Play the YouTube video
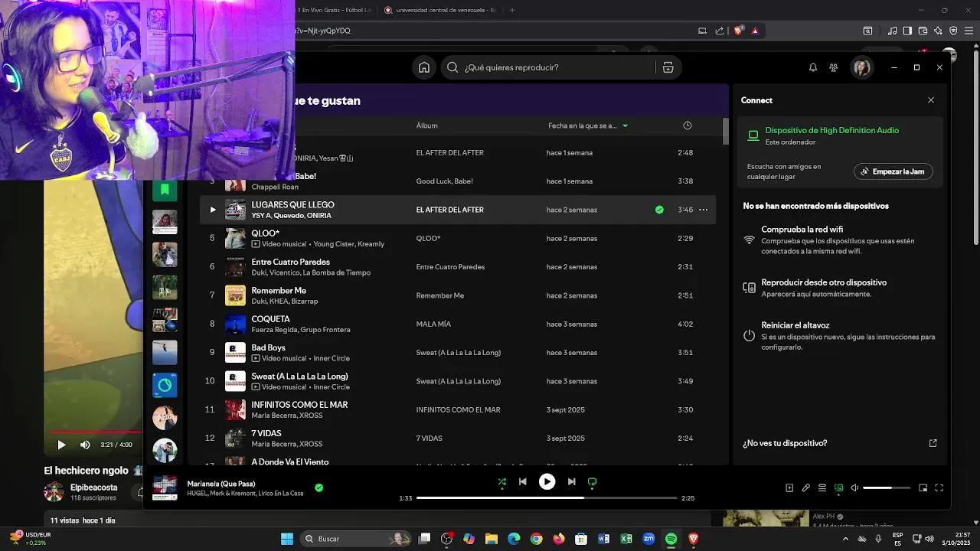This screenshot has height=551, width=980. [x=61, y=445]
